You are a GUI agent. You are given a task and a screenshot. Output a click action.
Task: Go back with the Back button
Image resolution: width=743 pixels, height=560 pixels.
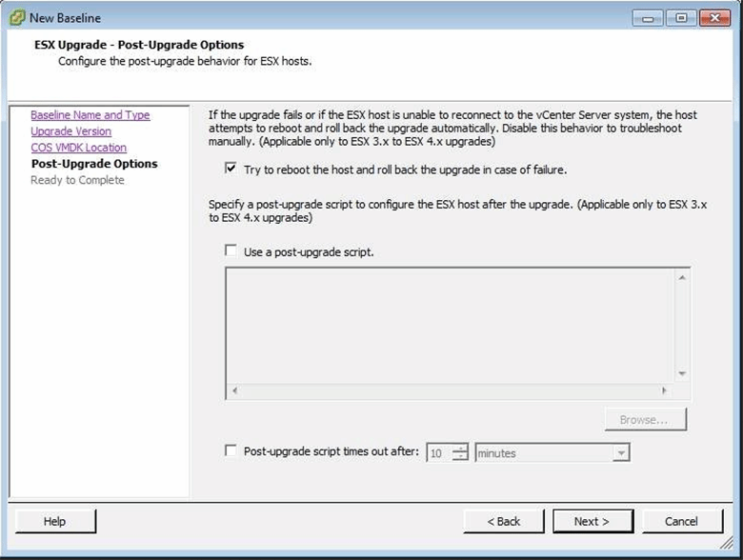504,521
